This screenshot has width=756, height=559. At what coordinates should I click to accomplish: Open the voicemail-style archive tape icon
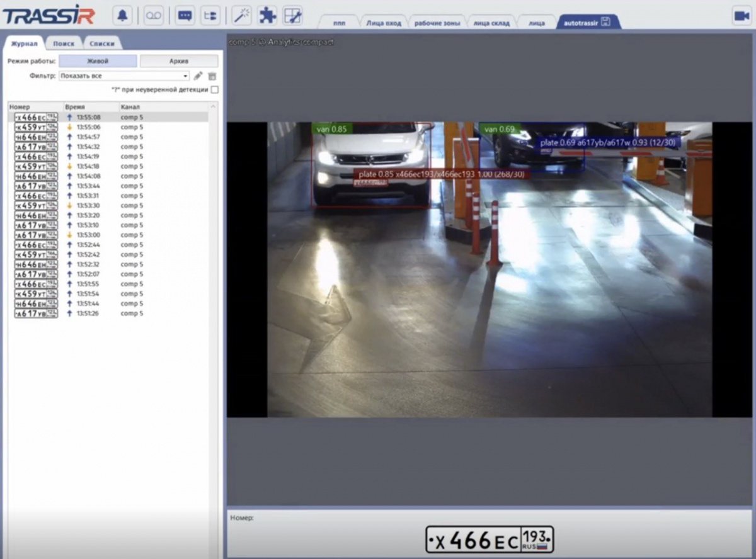[153, 16]
